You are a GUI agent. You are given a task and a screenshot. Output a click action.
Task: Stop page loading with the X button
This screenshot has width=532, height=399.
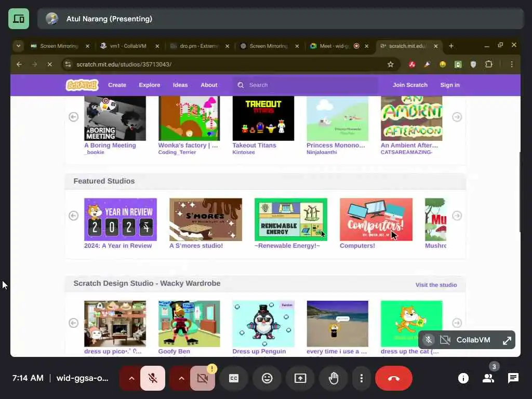(x=49, y=64)
